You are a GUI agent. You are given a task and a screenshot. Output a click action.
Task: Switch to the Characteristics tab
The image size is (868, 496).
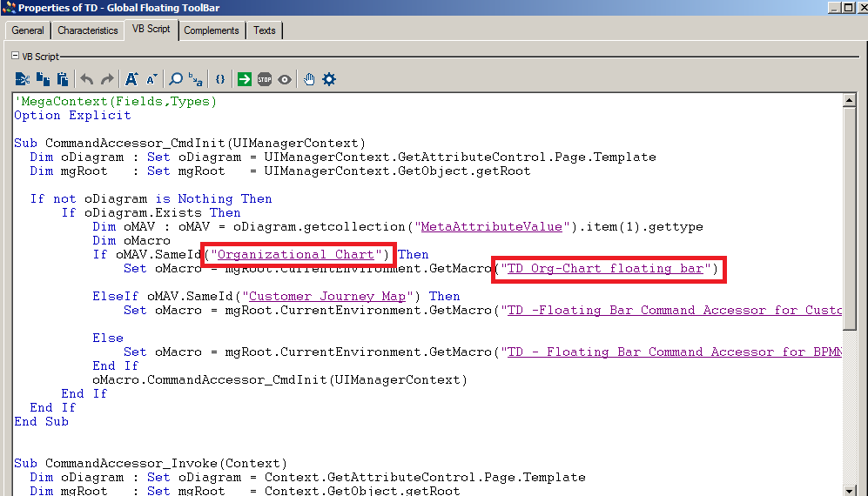pos(88,30)
